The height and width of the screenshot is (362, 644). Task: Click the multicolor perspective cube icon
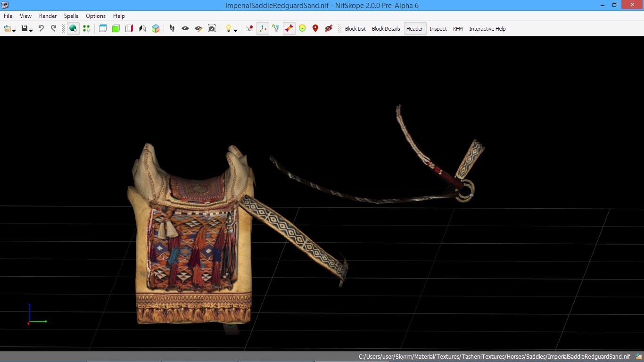coord(156,28)
